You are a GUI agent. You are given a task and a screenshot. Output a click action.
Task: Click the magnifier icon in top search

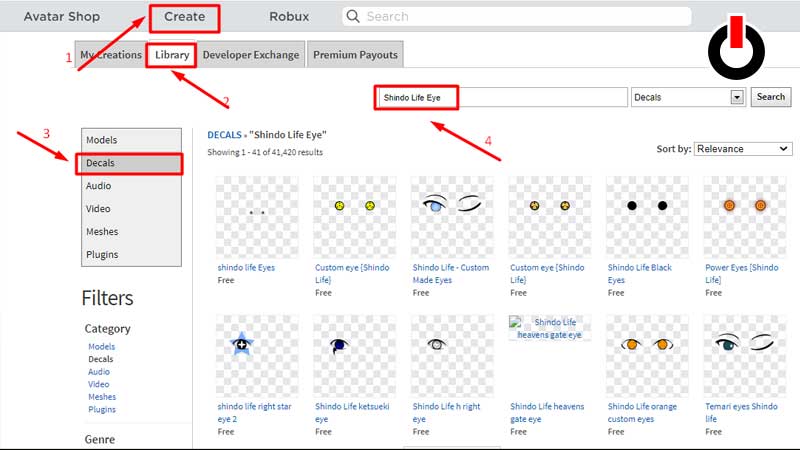(x=353, y=16)
